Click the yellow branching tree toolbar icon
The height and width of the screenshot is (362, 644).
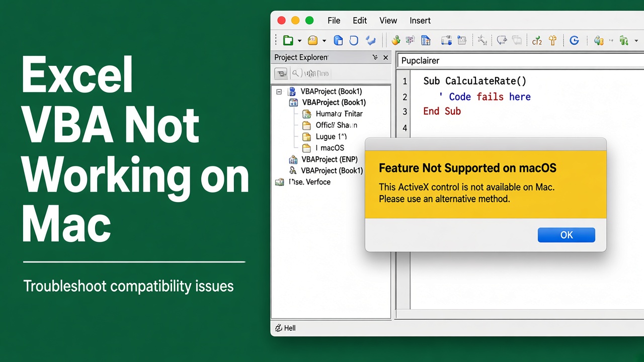(553, 41)
